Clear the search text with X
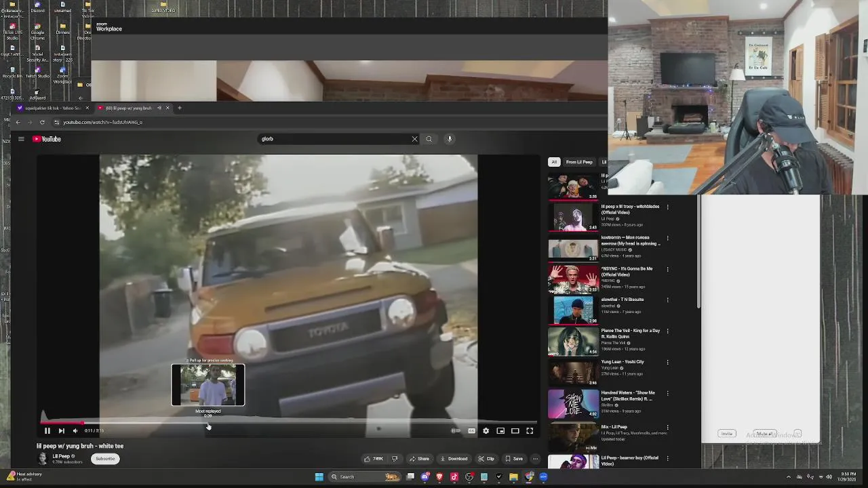The image size is (868, 488). (x=414, y=139)
